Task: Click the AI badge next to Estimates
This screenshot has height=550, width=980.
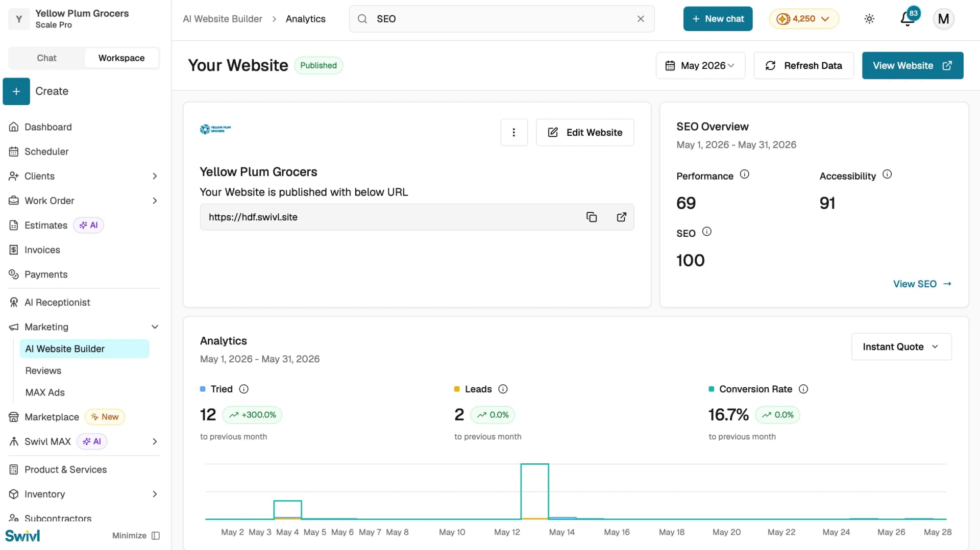Action: point(88,226)
